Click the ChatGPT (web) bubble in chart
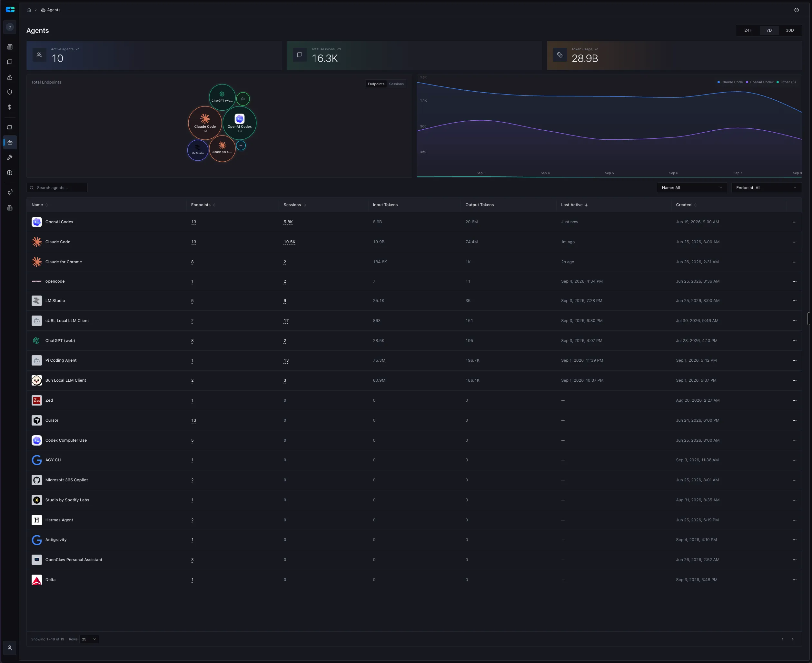 [x=222, y=97]
